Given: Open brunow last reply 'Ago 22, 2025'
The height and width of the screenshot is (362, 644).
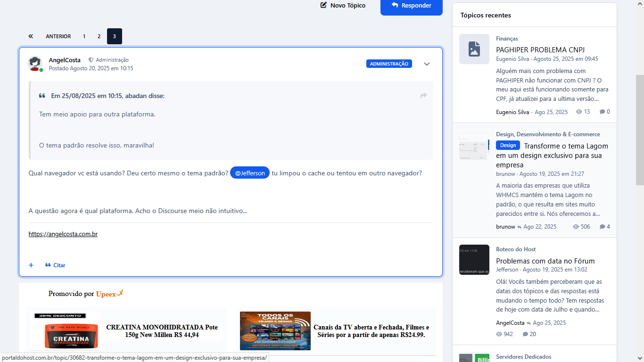Looking at the screenshot, I should tap(540, 227).
